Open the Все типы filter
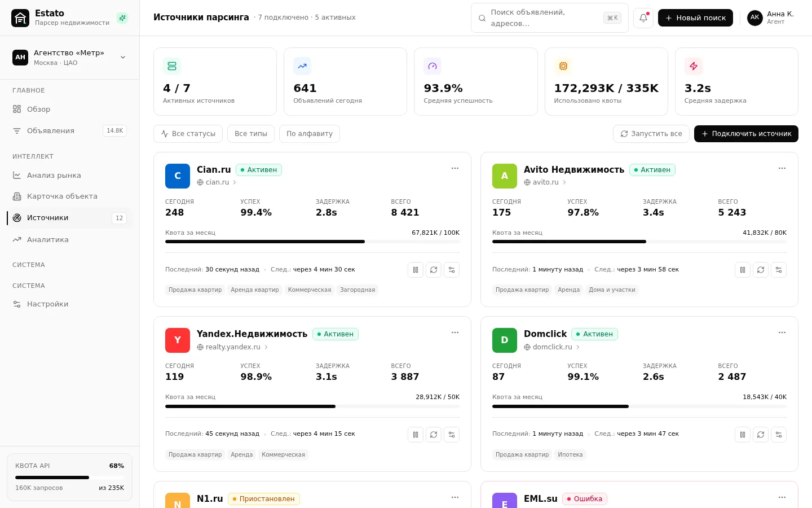 pyautogui.click(x=251, y=134)
